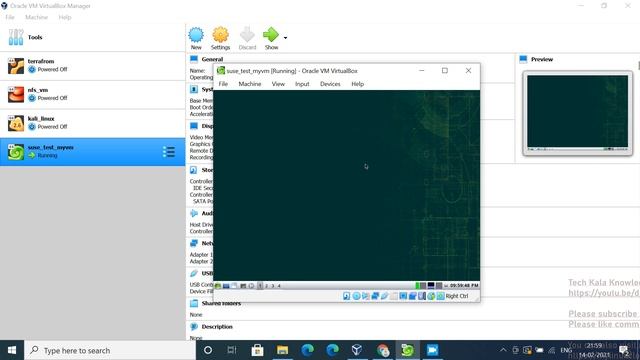Click the Preview panel header
This screenshot has width=640, height=360.
coord(542,59)
